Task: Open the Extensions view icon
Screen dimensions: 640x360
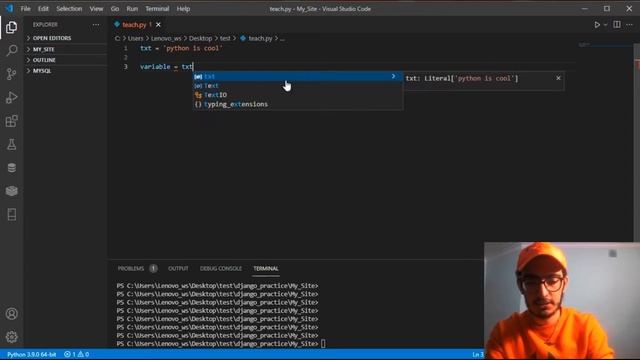Action: (x=11, y=121)
